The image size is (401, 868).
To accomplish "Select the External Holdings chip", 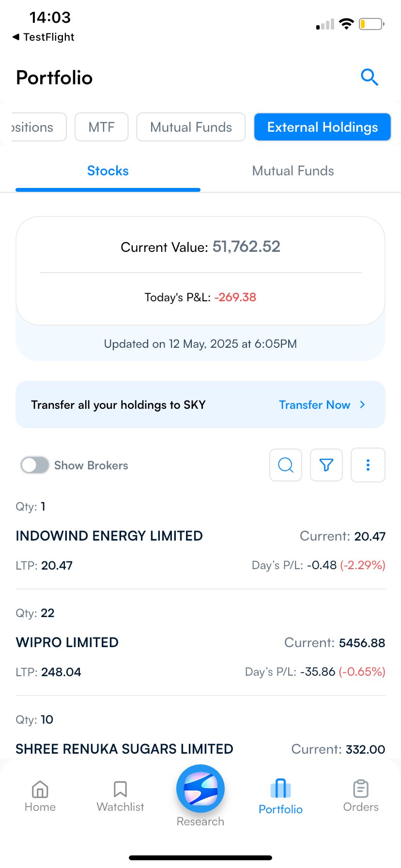I will [x=323, y=127].
